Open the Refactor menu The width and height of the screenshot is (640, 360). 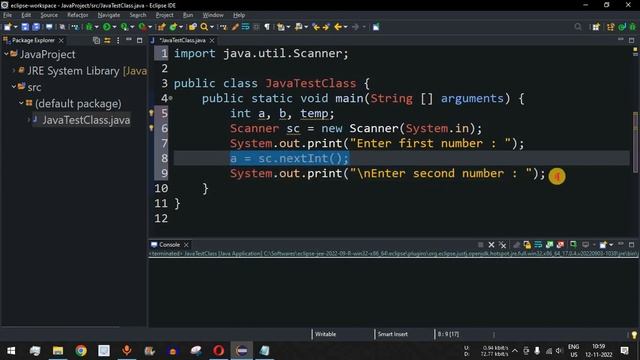[78, 15]
